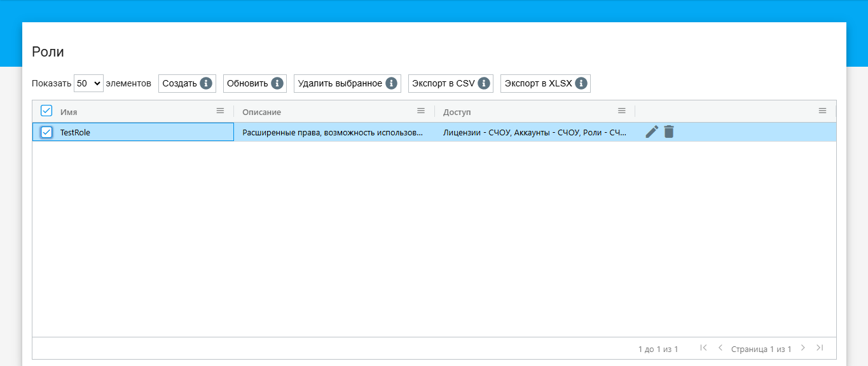Click info icon on Удалить выбранное button

tap(391, 83)
